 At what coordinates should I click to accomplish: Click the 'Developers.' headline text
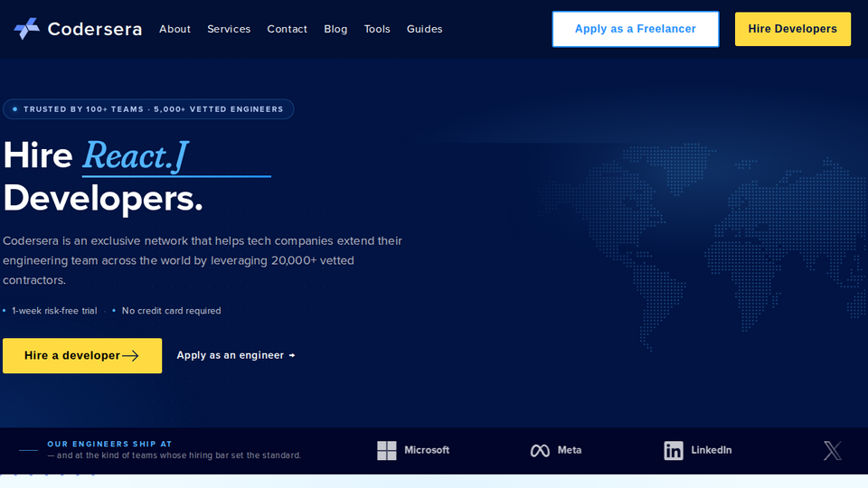pos(103,198)
